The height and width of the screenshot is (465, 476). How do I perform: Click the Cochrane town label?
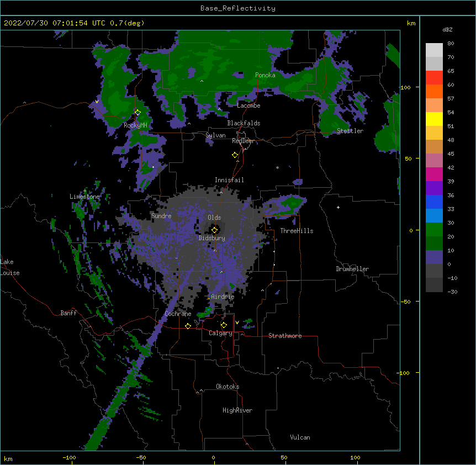pyautogui.click(x=178, y=314)
